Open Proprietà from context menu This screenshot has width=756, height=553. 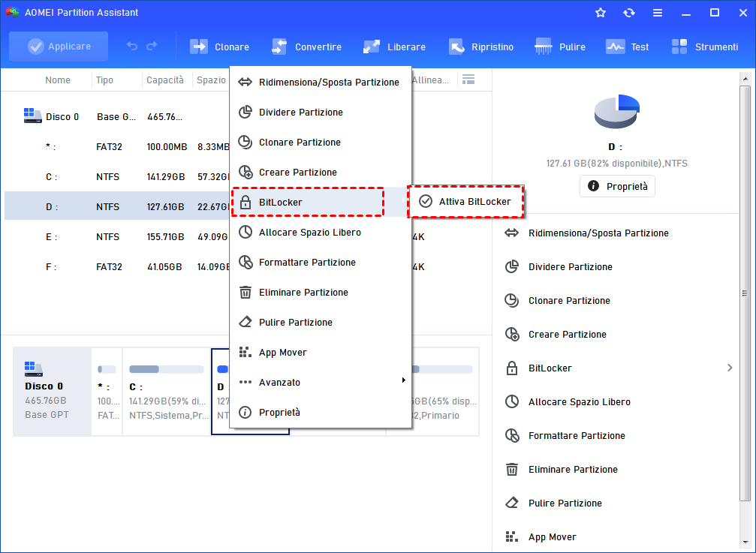click(x=321, y=413)
